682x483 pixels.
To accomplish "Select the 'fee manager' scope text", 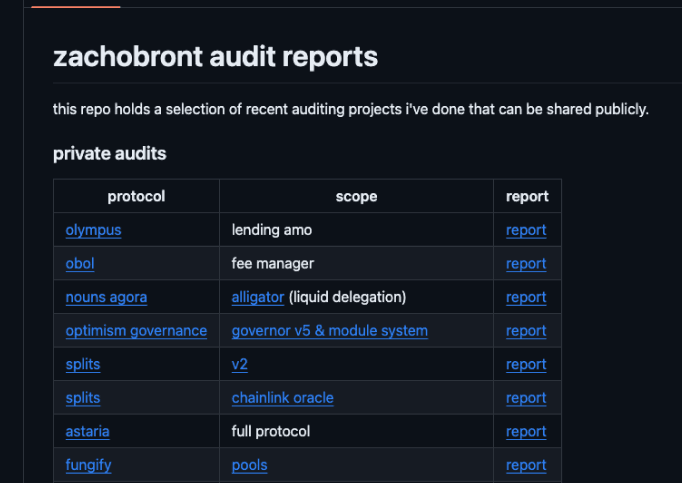I will (x=272, y=263).
